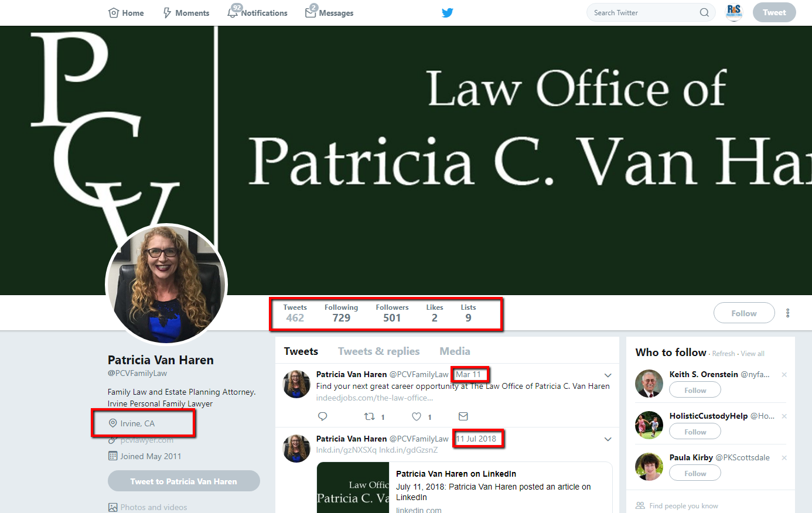Click HolisticCustodyHelp's avatar
This screenshot has width=812, height=513.
point(649,425)
